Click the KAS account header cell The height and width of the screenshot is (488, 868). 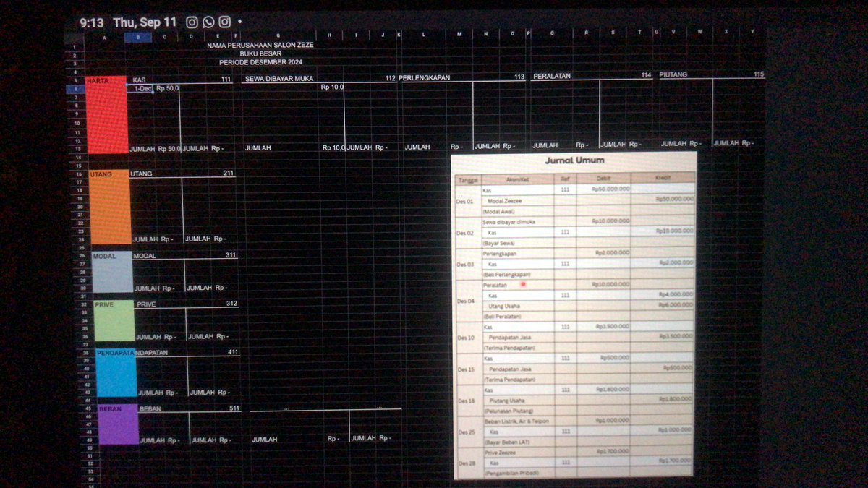click(x=140, y=80)
